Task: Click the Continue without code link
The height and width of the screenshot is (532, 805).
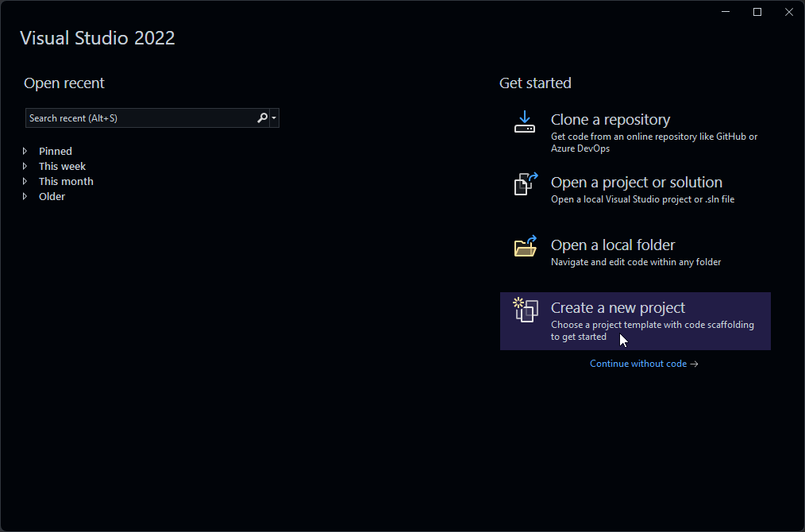Action: [x=638, y=363]
